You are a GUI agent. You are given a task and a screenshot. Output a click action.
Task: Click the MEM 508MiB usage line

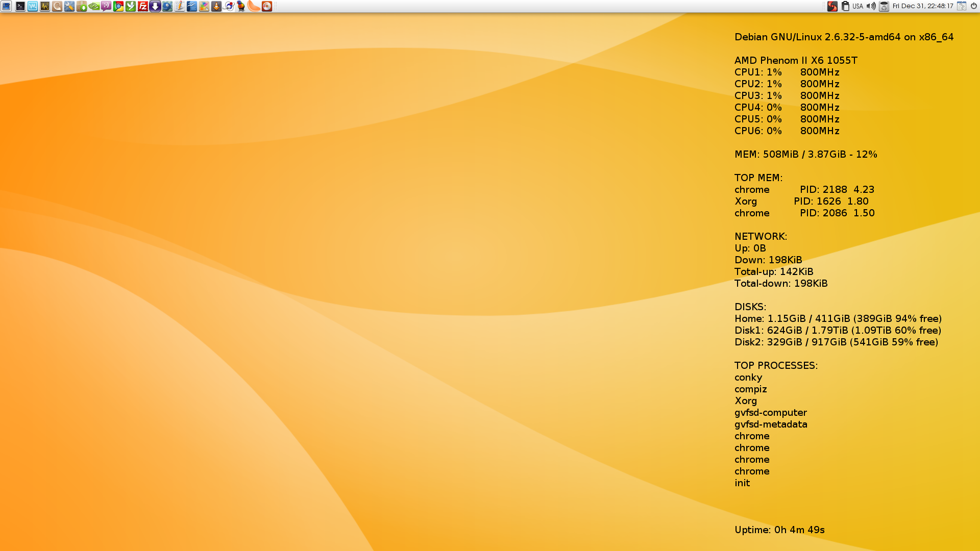[x=805, y=155]
